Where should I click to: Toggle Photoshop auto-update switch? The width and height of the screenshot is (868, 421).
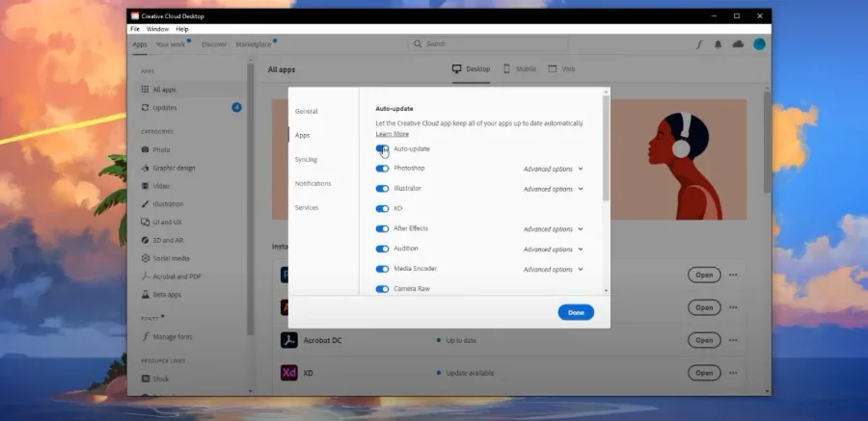[x=382, y=169]
